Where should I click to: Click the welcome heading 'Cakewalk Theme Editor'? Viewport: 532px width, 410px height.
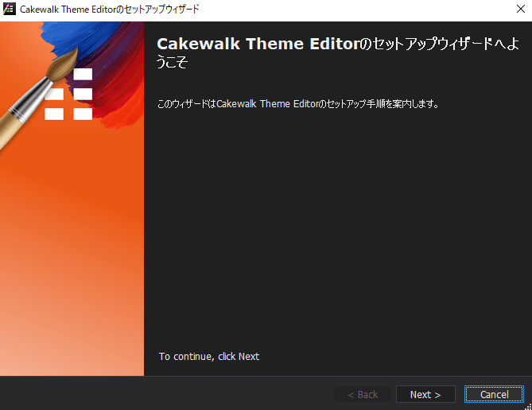258,44
